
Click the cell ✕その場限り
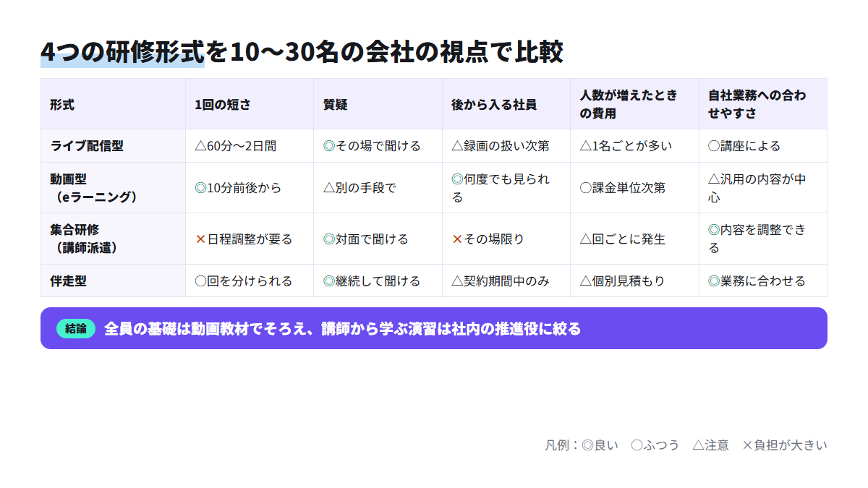(x=506, y=239)
